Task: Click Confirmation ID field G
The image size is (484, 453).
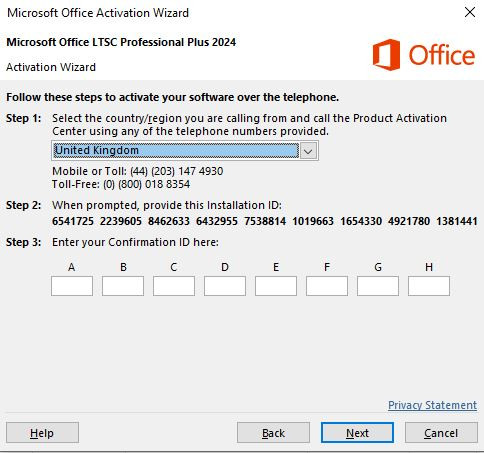Action: (x=378, y=286)
